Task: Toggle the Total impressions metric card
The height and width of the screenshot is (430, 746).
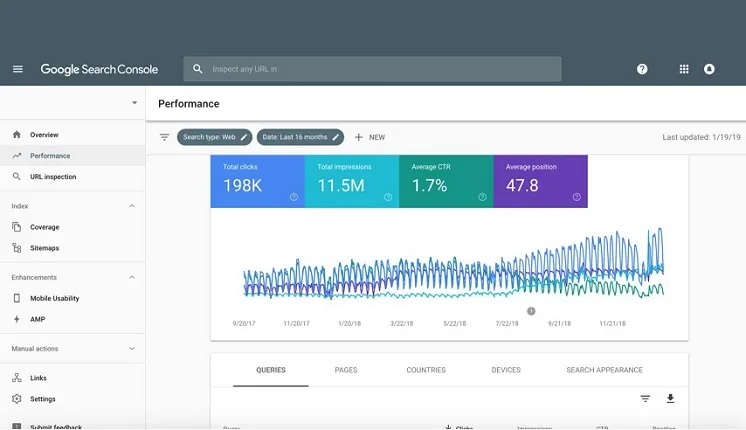Action: click(x=352, y=181)
